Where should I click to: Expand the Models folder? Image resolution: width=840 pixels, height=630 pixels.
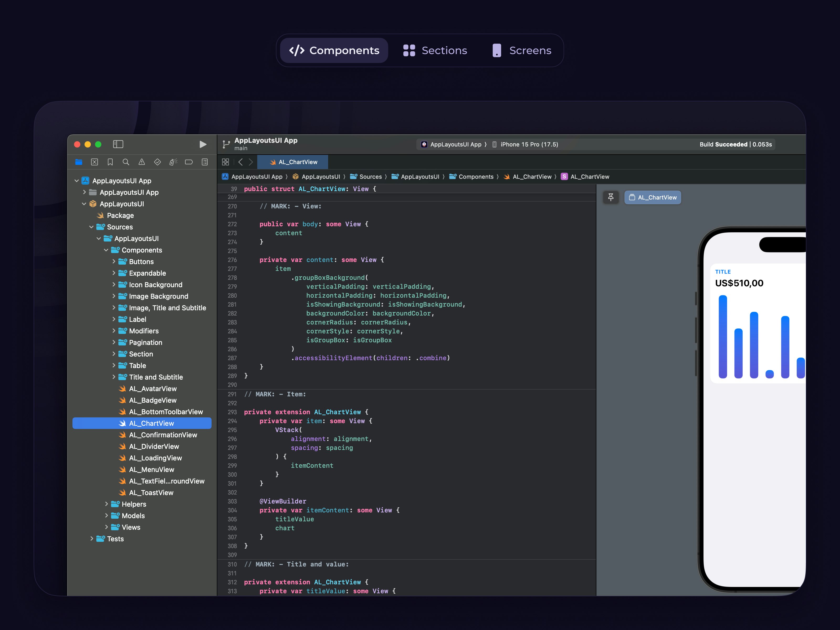click(x=106, y=516)
